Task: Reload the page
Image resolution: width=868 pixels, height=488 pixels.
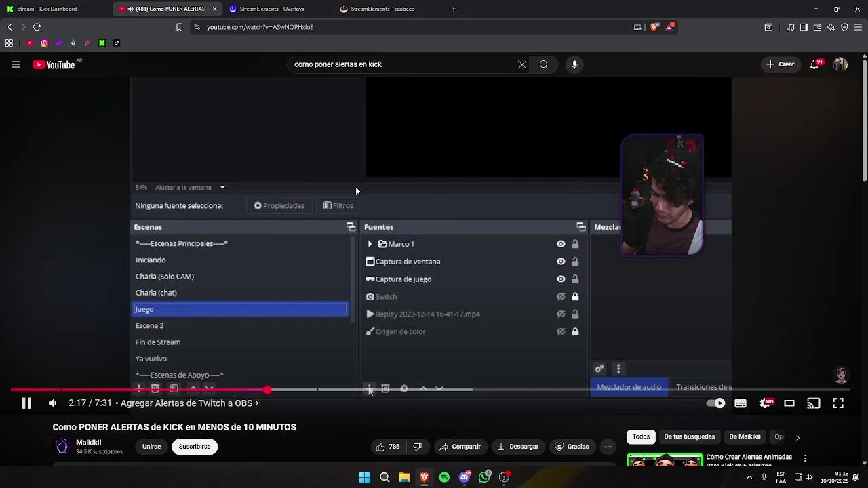Action: pos(37,27)
